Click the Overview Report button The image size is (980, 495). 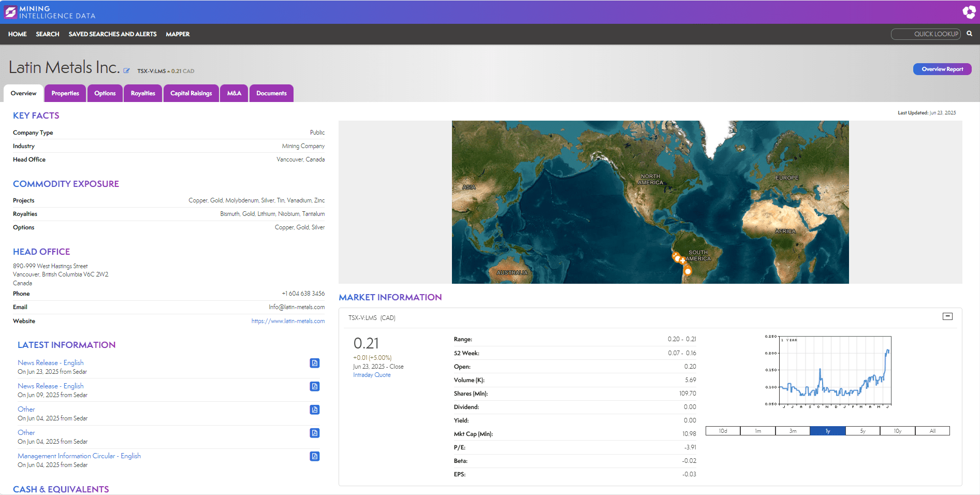942,69
